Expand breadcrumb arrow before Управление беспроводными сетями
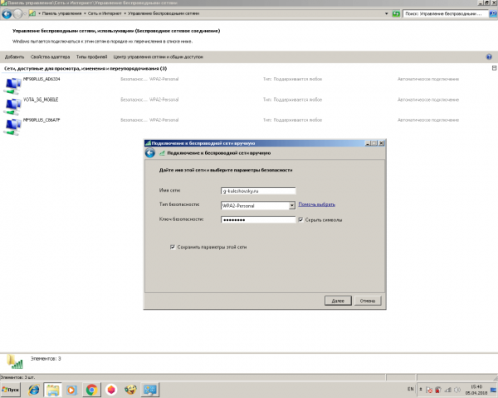This screenshot has height=398, width=498. coord(125,14)
